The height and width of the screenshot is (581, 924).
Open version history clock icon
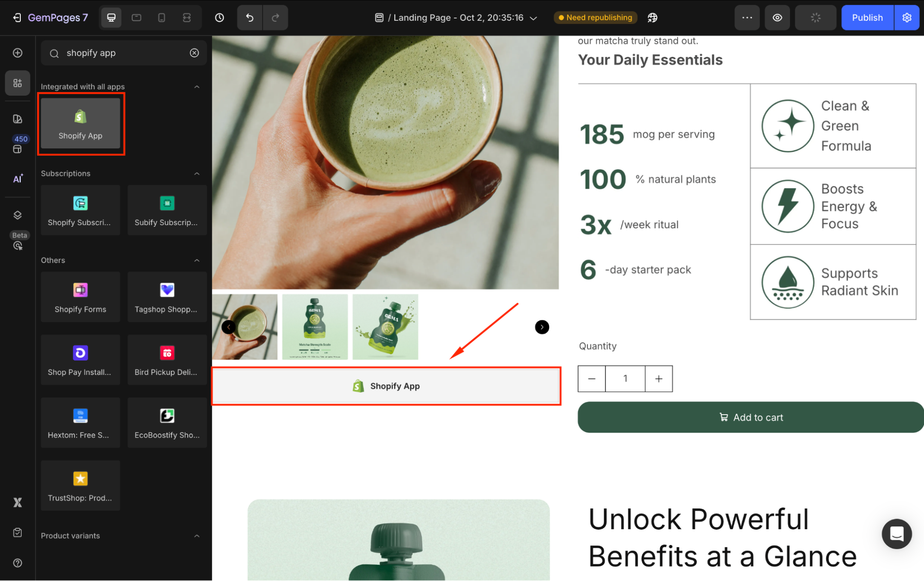(x=220, y=18)
